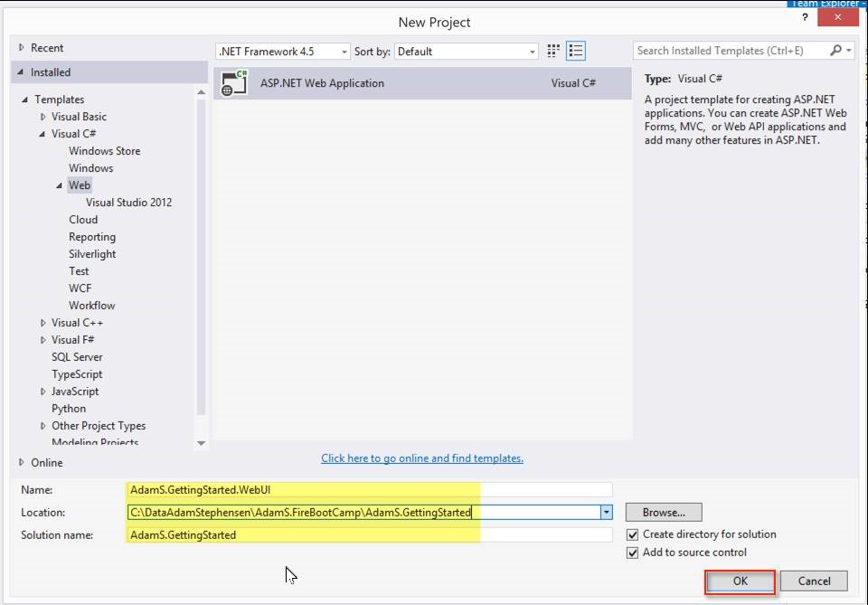Select the WCF template category
Screen dimensions: 868x605
pos(80,288)
